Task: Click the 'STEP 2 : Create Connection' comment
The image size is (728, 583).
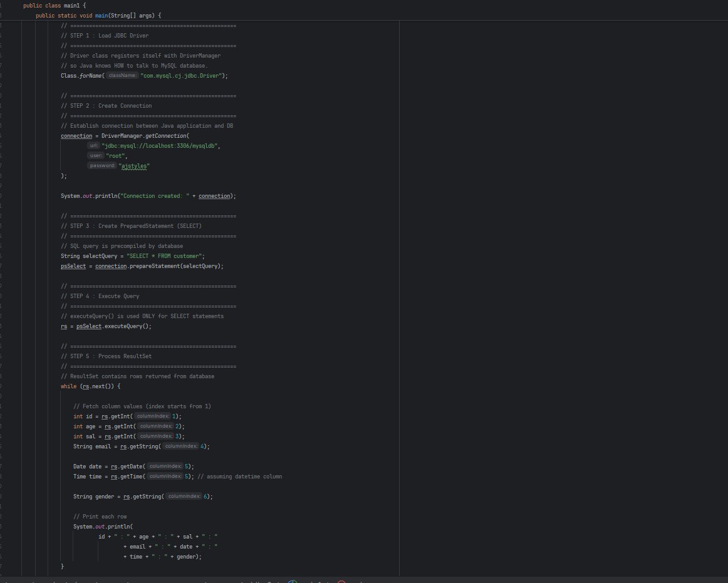Action: click(x=107, y=106)
